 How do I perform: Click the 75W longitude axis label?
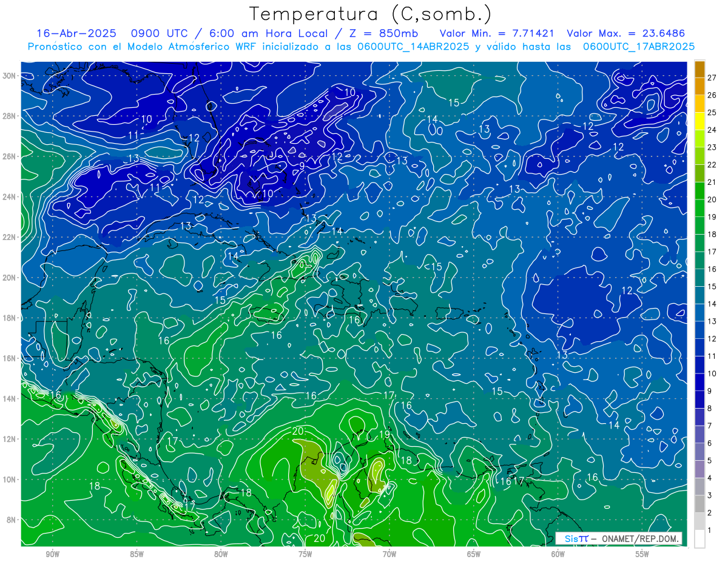point(305,554)
